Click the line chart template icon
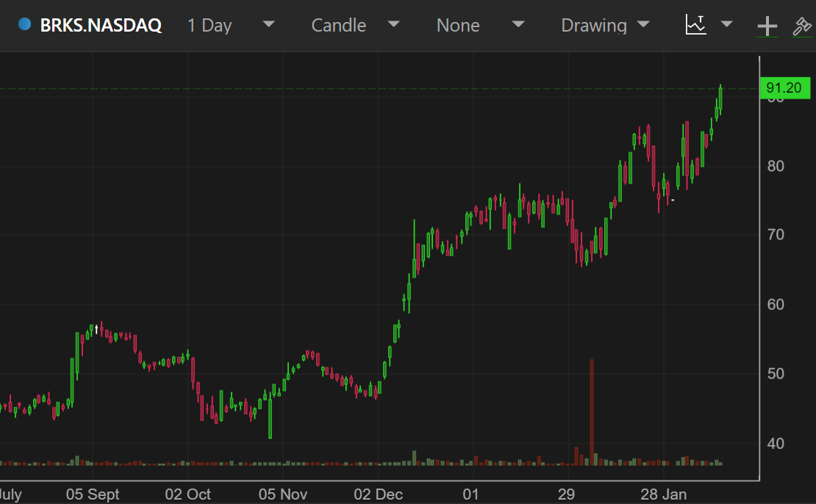The width and height of the screenshot is (816, 504). (x=695, y=24)
